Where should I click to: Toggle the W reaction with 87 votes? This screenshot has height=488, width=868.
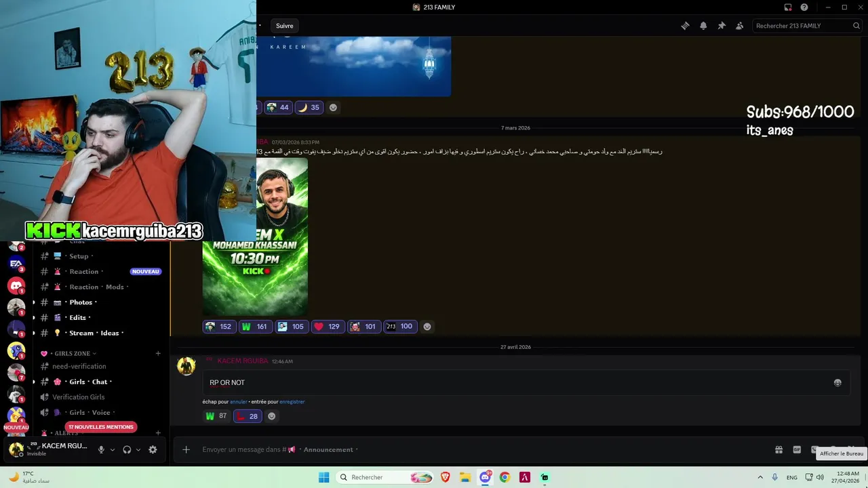(216, 416)
